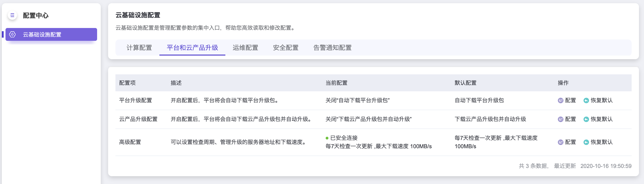Click 配置 icon for 高级配置 row
The height and width of the screenshot is (184, 644).
click(x=560, y=142)
